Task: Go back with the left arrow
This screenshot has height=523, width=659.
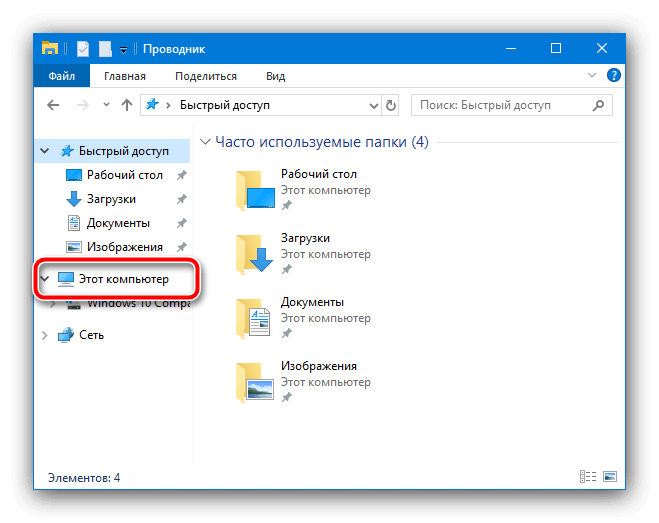Action: tap(53, 105)
